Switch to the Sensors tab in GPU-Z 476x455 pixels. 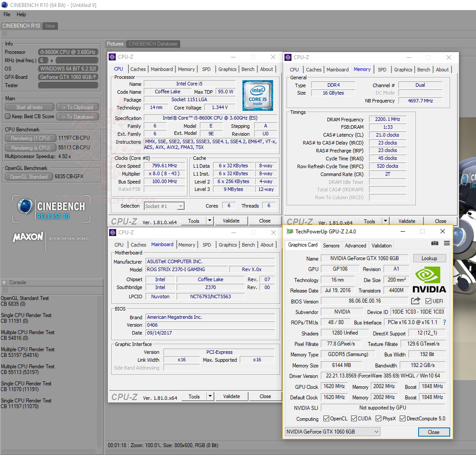click(331, 245)
